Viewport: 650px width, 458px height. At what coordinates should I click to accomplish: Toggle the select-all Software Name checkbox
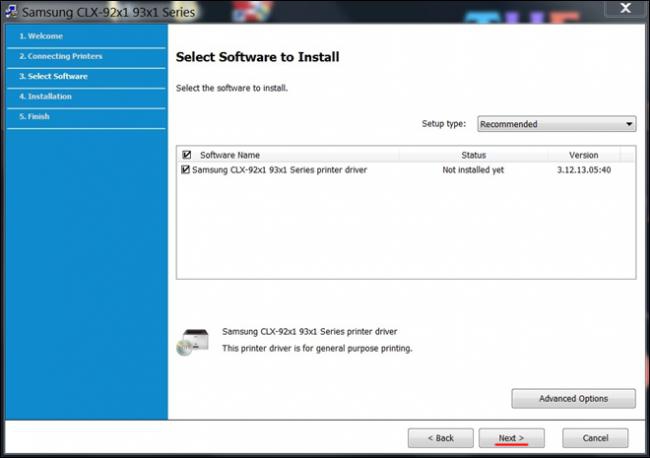click(187, 155)
